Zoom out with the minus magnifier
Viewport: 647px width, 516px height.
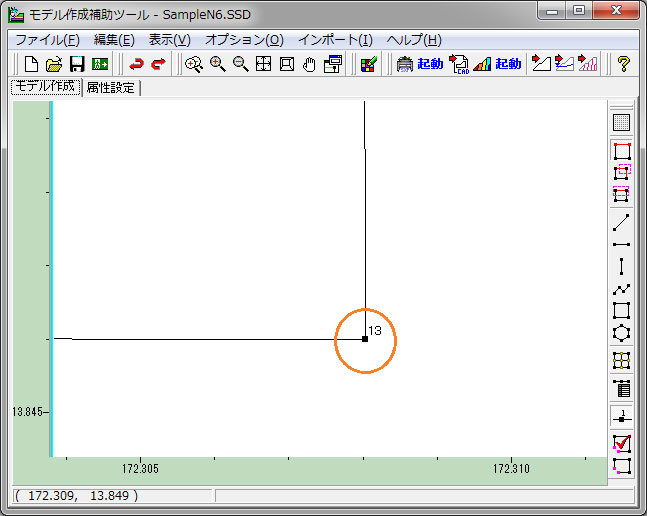(241, 64)
